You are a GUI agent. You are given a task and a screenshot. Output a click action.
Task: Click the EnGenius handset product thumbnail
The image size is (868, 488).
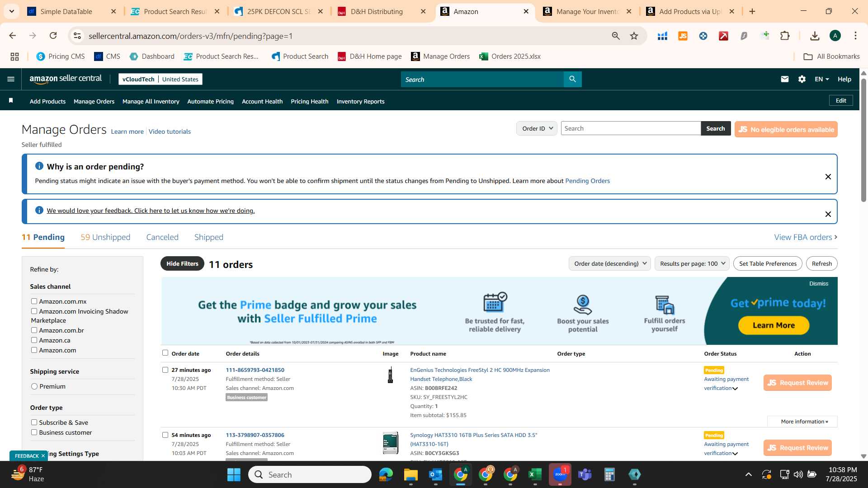[x=390, y=375]
